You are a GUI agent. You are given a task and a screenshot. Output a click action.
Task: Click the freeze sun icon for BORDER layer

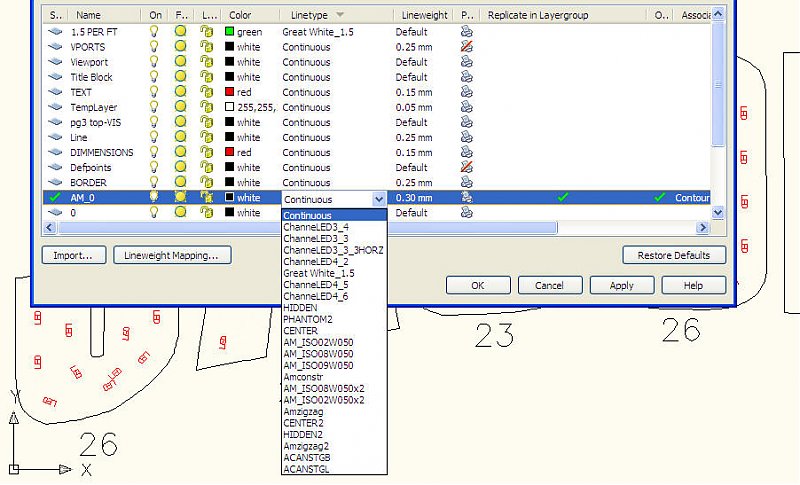(x=181, y=183)
